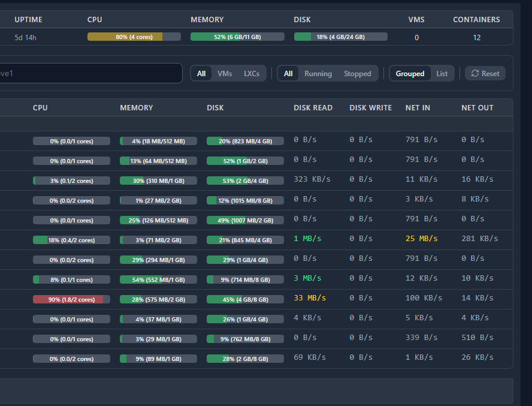Screen dimensions: 532x406
Task: Click the search input field
Action: pyautogui.click(x=90, y=73)
